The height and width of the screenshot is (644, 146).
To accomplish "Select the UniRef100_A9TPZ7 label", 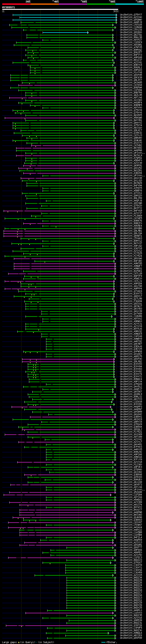I will pyautogui.click(x=131, y=40).
